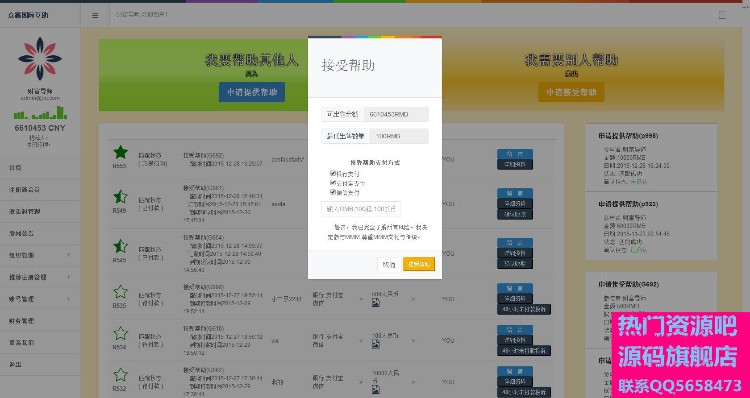Click the orange submit button in the dialog

[419, 264]
